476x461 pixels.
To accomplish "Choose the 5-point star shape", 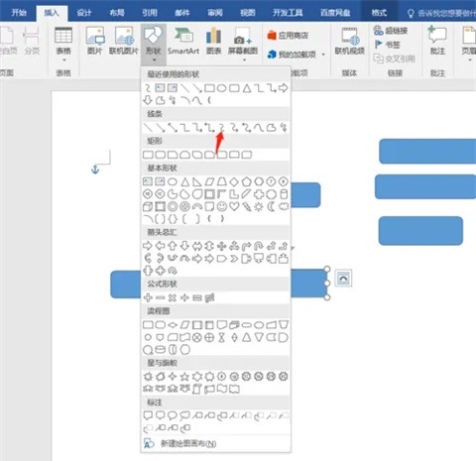I will [x=185, y=377].
